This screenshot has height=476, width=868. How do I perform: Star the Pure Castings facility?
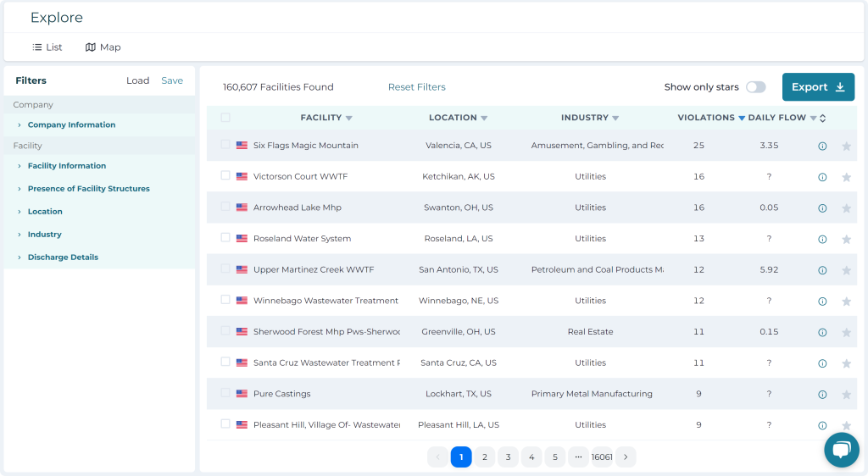tap(846, 395)
